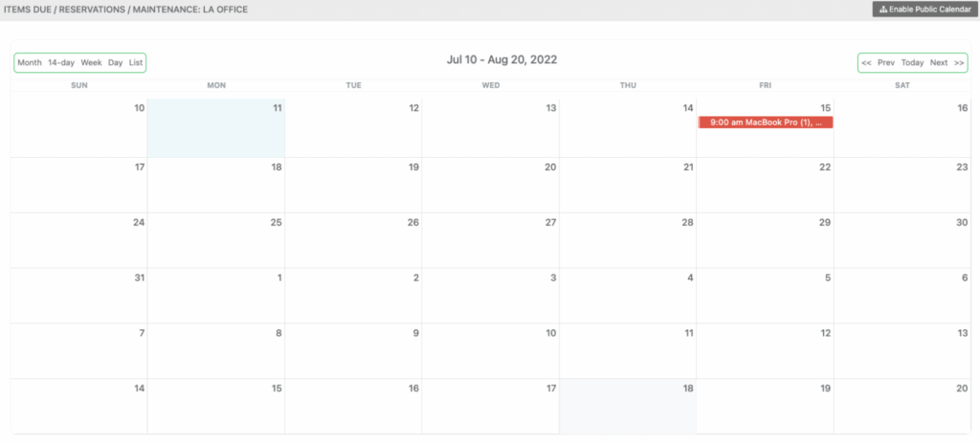Select the highlighted July 11 cell
The width and height of the screenshot is (980, 445).
point(216,128)
